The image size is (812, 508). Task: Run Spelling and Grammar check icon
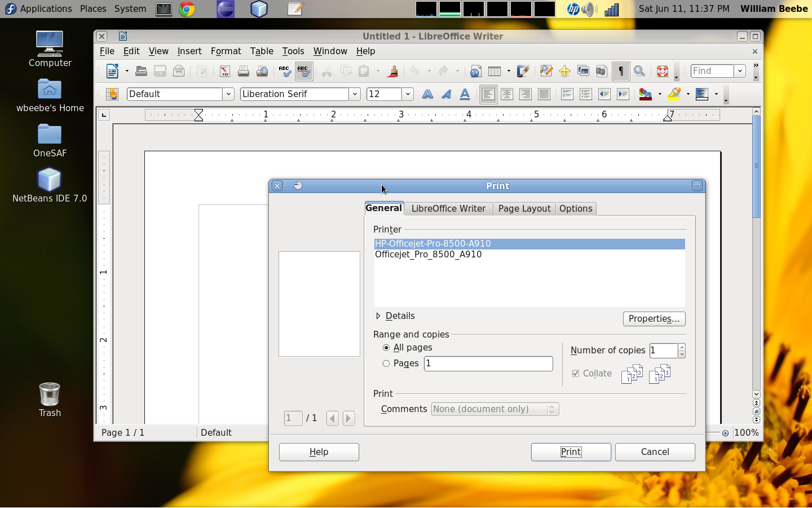pos(285,71)
